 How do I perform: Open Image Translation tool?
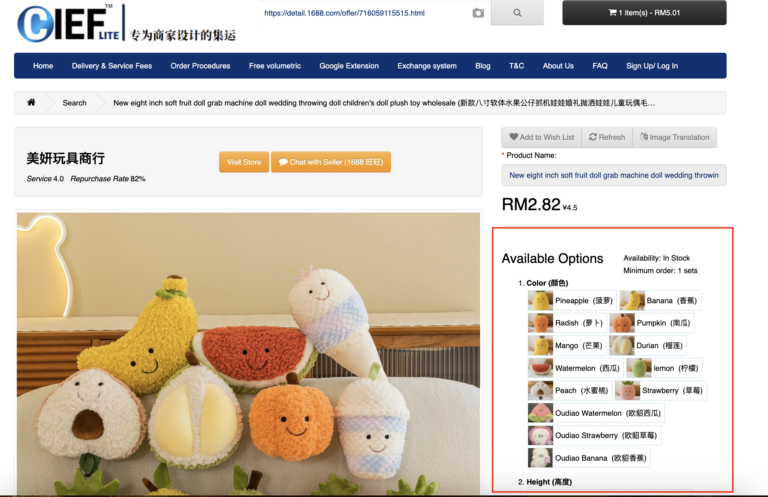[674, 137]
